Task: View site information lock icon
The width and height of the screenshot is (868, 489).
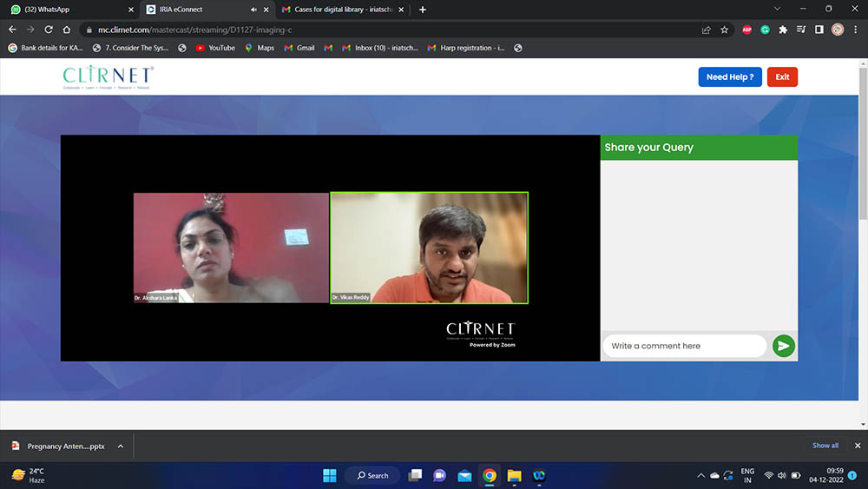Action: 89,30
